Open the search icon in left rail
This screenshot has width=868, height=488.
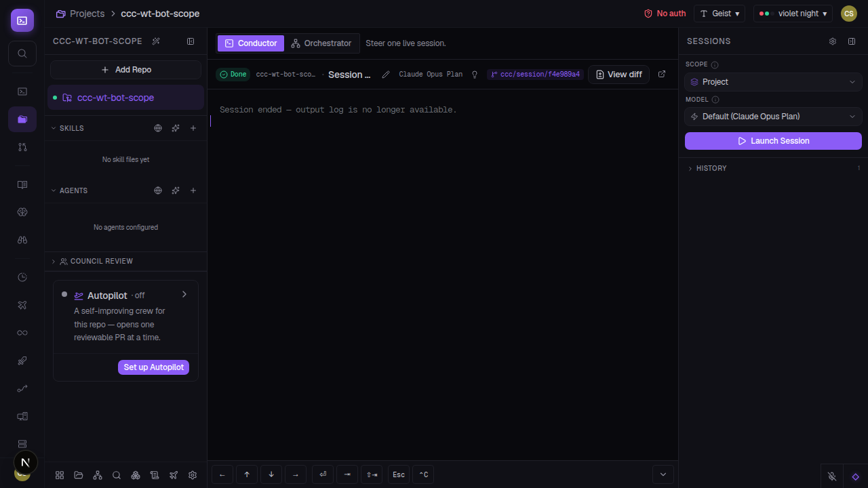point(22,54)
